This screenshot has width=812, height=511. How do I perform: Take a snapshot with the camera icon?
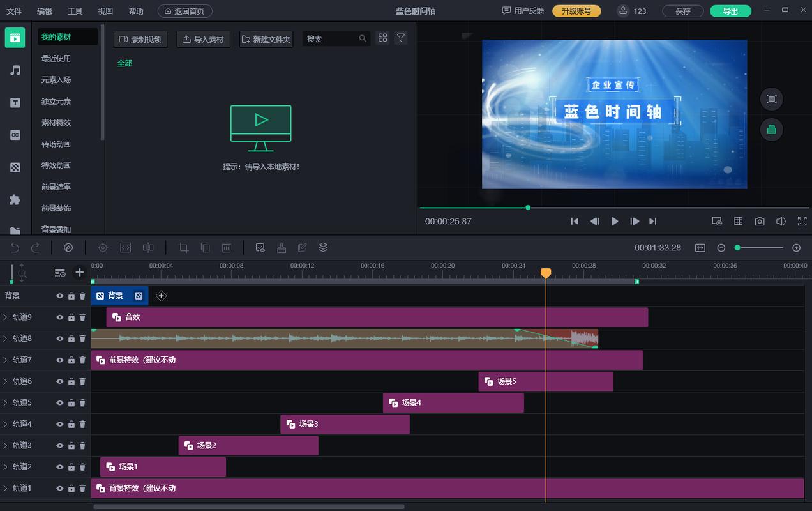point(759,221)
